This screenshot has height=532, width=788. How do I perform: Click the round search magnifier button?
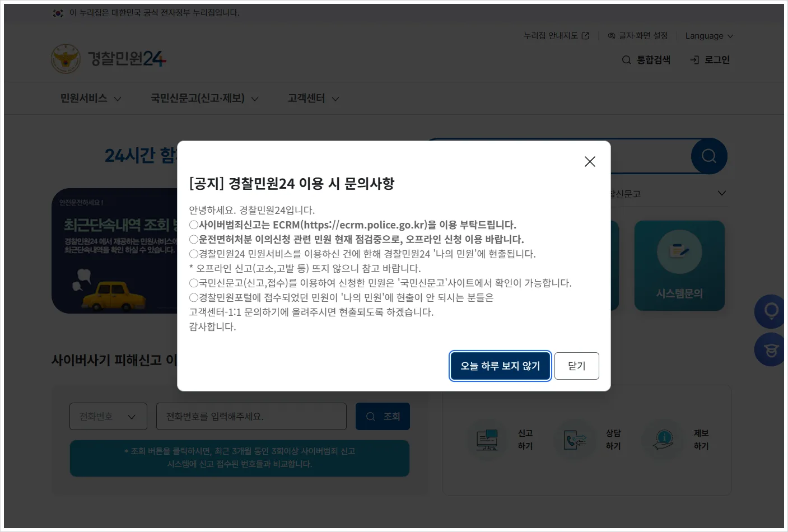[x=709, y=156]
